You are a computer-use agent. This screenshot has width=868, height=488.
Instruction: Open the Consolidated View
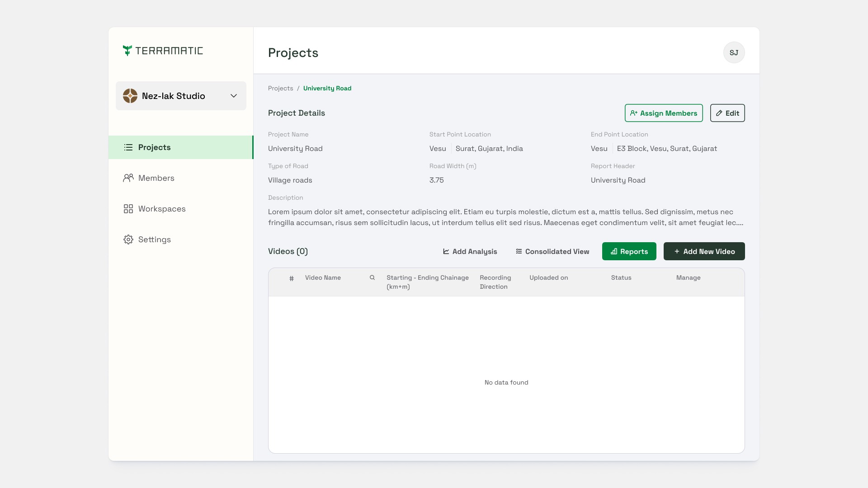point(552,251)
